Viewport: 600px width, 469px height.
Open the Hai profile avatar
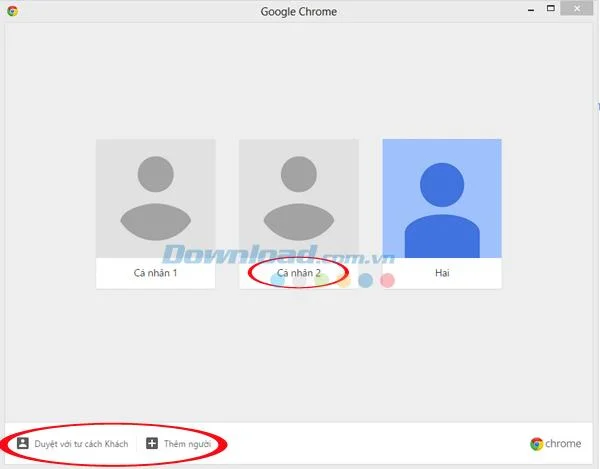coord(442,198)
